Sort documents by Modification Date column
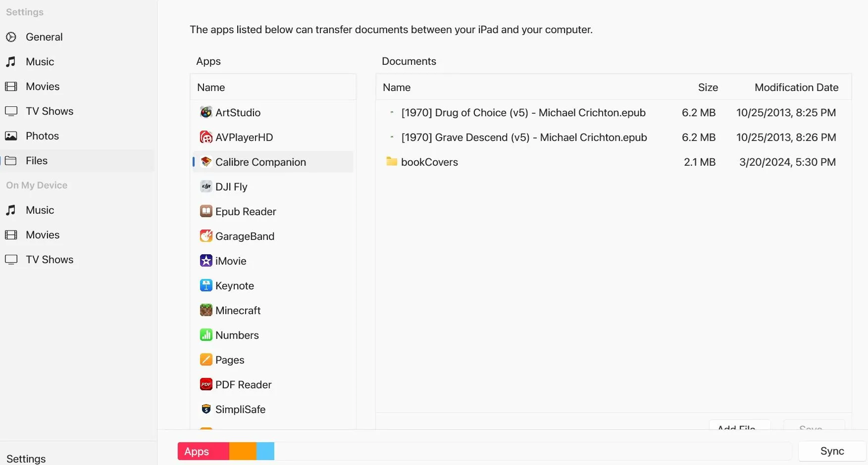 tap(796, 88)
